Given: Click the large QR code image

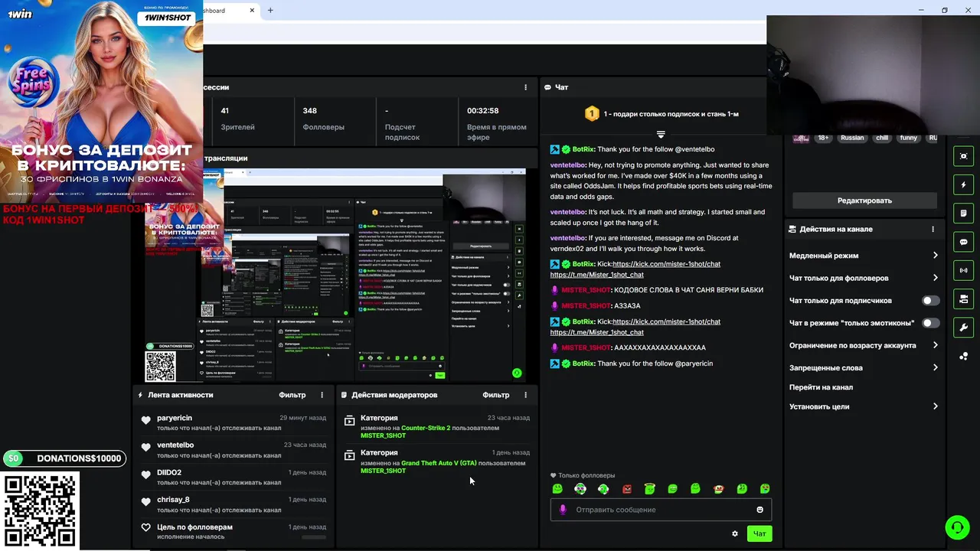Looking at the screenshot, I should (40, 510).
